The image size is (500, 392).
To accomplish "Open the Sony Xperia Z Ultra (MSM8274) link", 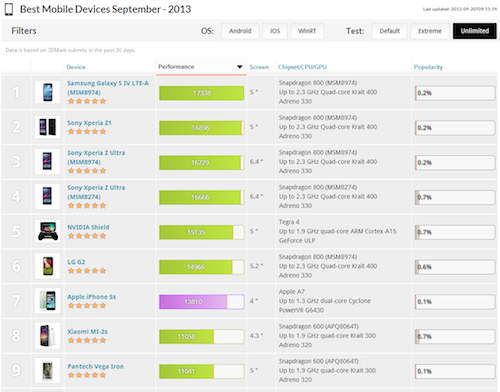I will pos(96,192).
